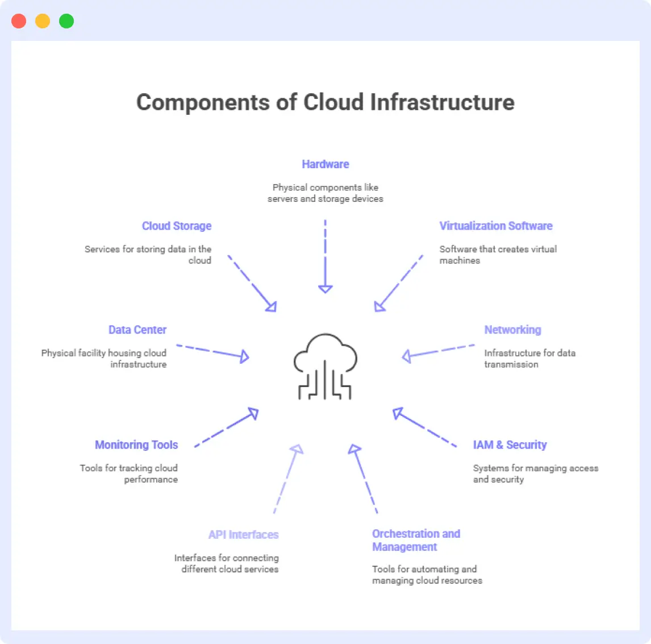651x644 pixels.
Task: Click the IAM & Security heading
Action: tap(510, 444)
